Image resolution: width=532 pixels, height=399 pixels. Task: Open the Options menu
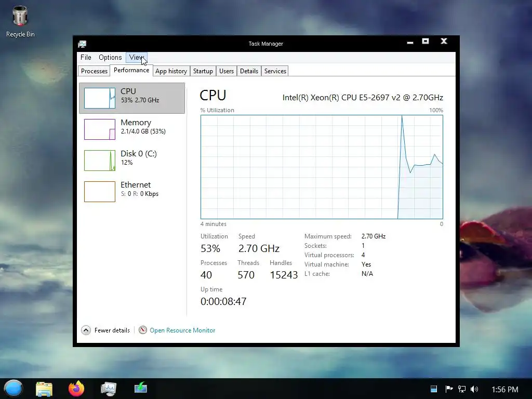110,57
